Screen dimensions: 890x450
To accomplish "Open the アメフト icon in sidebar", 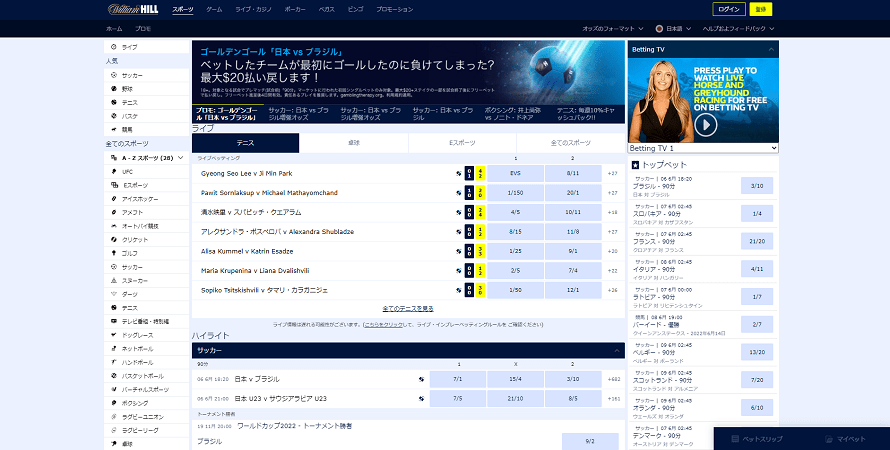I will (114, 213).
